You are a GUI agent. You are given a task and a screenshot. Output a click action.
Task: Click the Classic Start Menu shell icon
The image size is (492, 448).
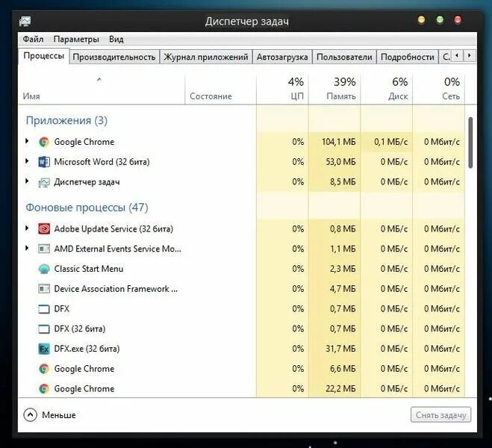(x=44, y=270)
